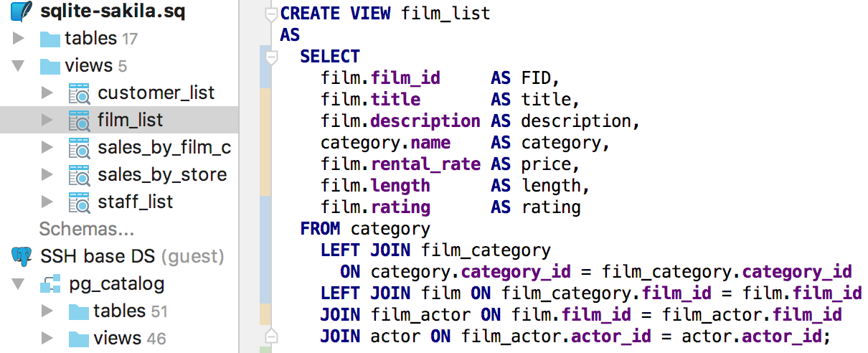Click the 'price' alias

[x=549, y=164]
